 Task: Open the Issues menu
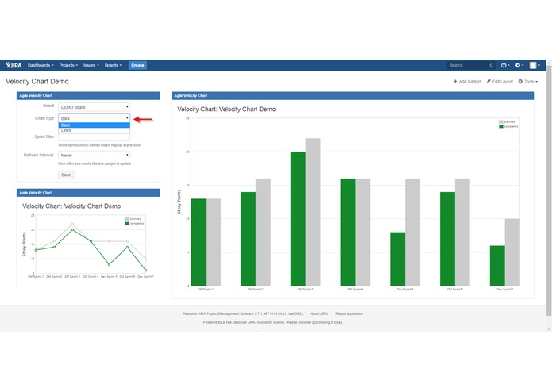point(91,65)
